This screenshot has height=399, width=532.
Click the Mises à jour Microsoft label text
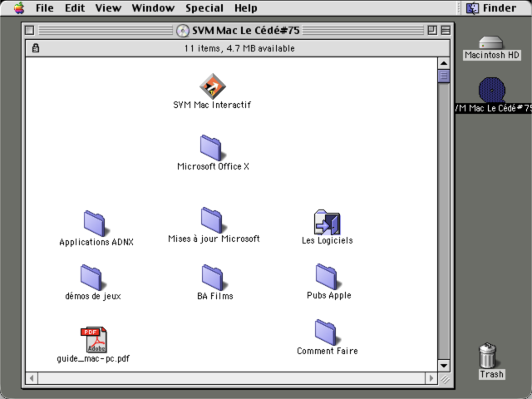click(x=214, y=239)
